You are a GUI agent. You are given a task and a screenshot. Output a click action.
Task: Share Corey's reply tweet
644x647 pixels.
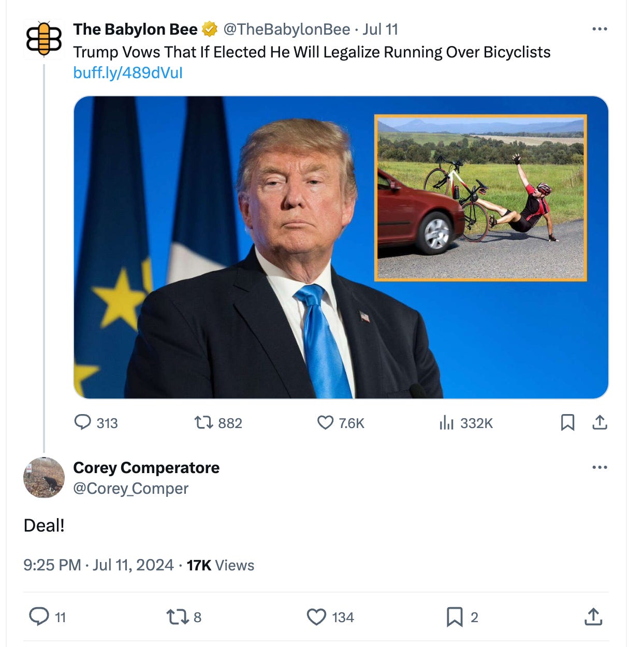(x=593, y=616)
